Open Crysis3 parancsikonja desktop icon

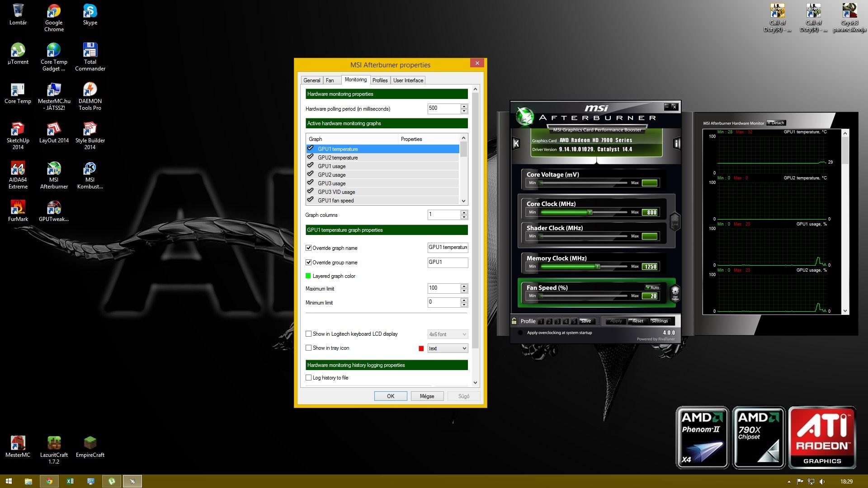pos(849,18)
